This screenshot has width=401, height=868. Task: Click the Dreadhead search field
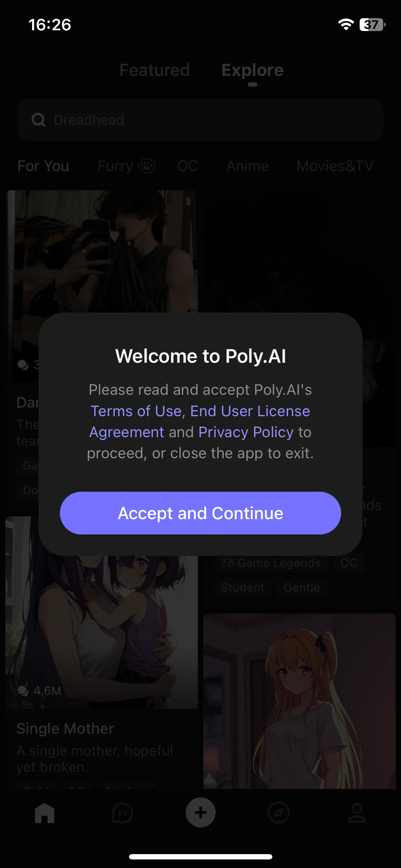200,120
